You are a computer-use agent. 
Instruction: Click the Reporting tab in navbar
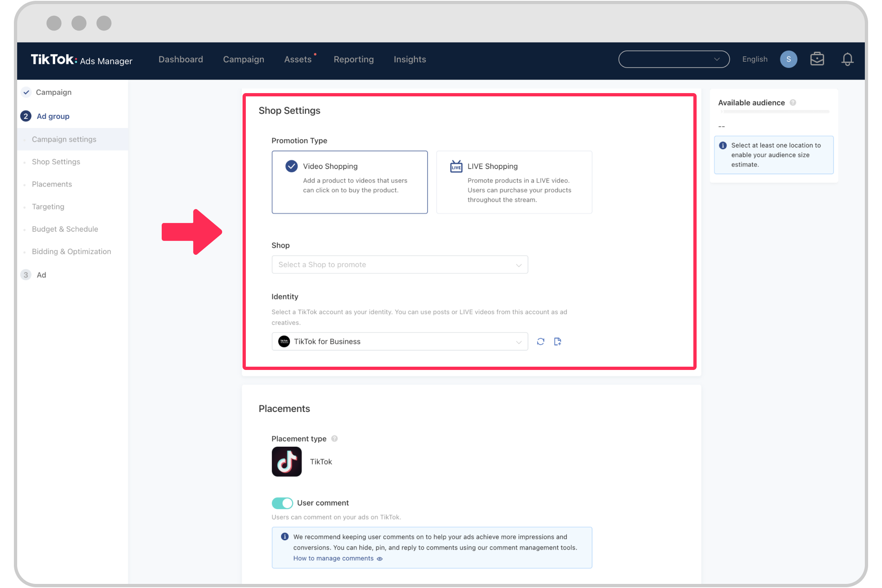tap(353, 59)
